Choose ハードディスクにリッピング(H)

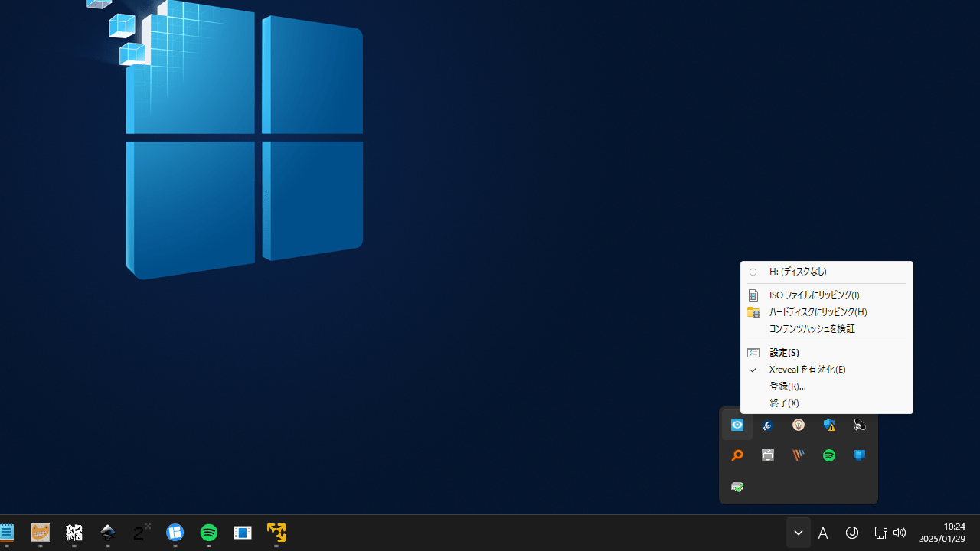827,312
